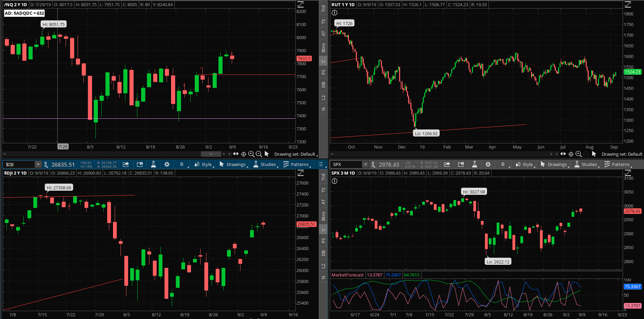Screen dimensions: 644x319
Task: Click price axis mode icon on SPX chart
Action: [x=628, y=173]
